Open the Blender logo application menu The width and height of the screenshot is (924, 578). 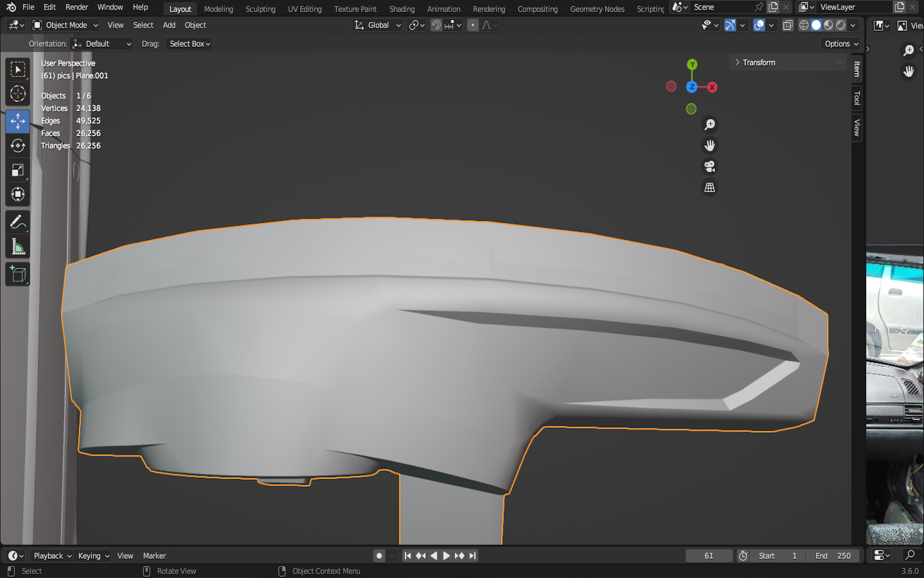pos(11,7)
